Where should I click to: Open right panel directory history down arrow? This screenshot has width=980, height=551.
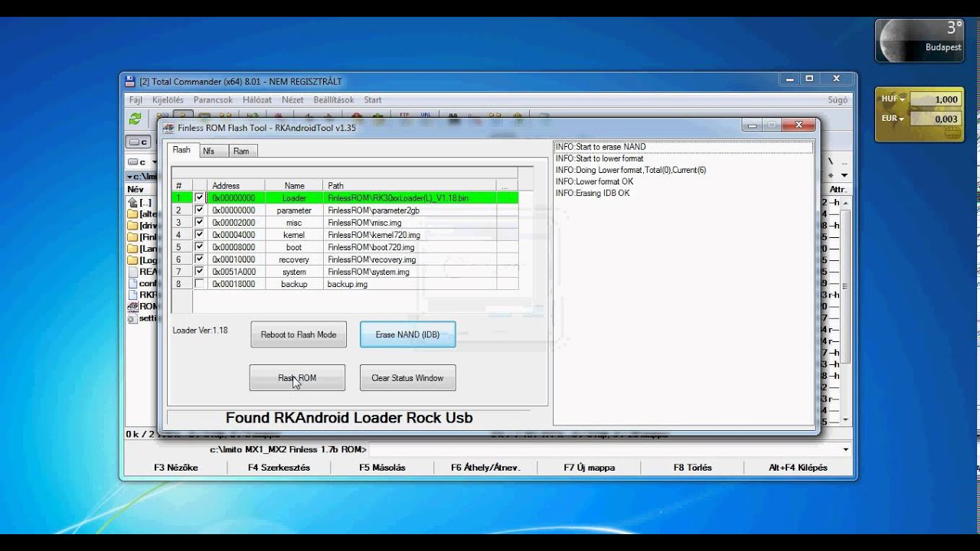click(844, 175)
